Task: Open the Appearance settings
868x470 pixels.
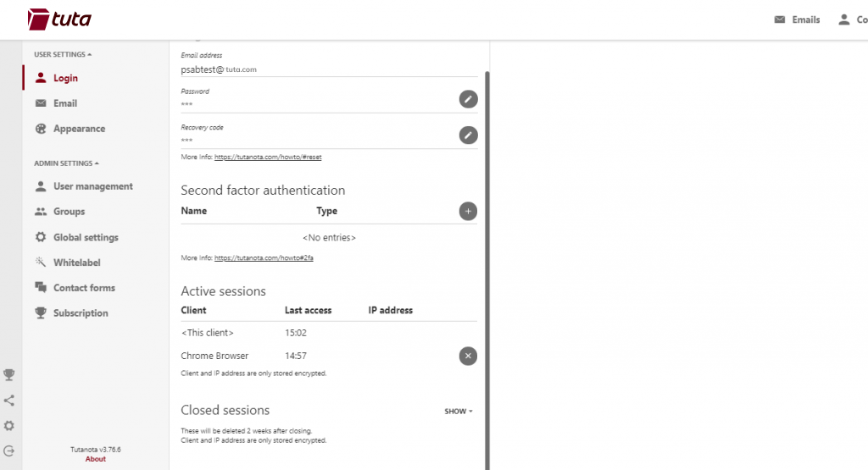Action: tap(79, 129)
